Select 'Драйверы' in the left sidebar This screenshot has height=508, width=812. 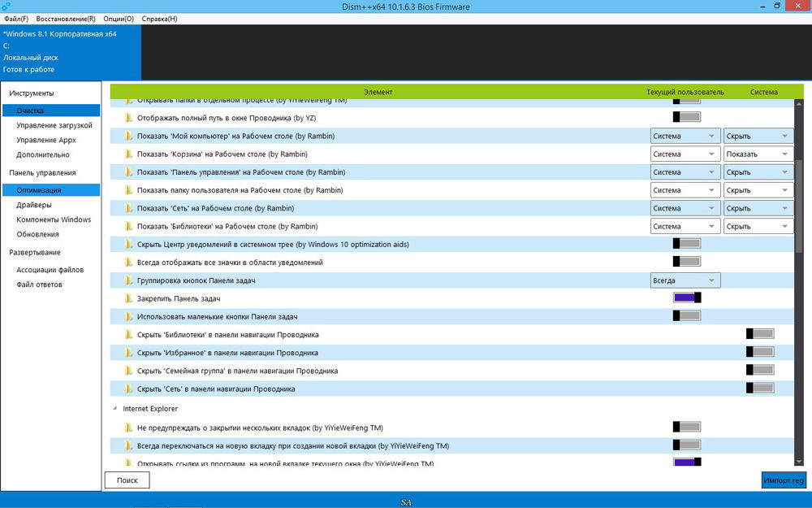[x=33, y=205]
